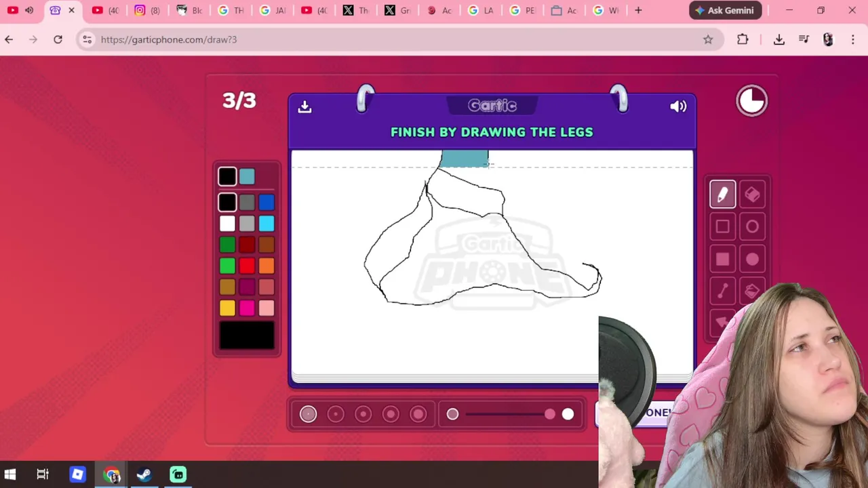Switch to the Google tab labeled JA

click(272, 10)
